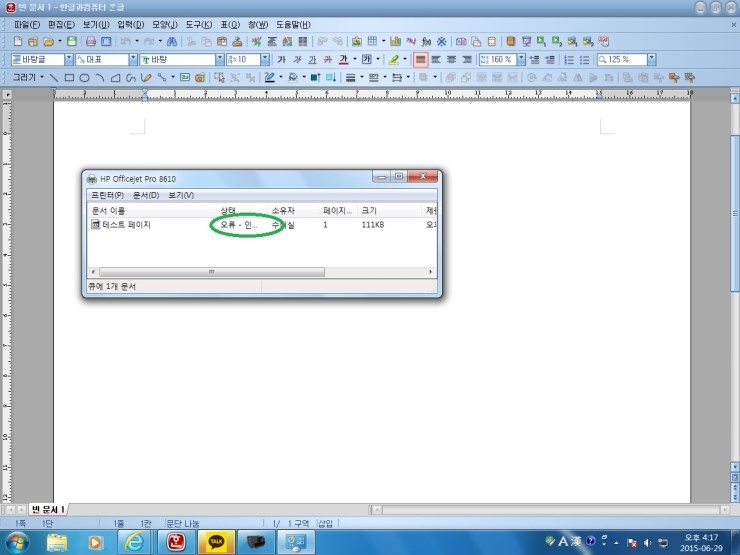Click the New document icon
This screenshot has height=555, width=740.
tap(17, 42)
